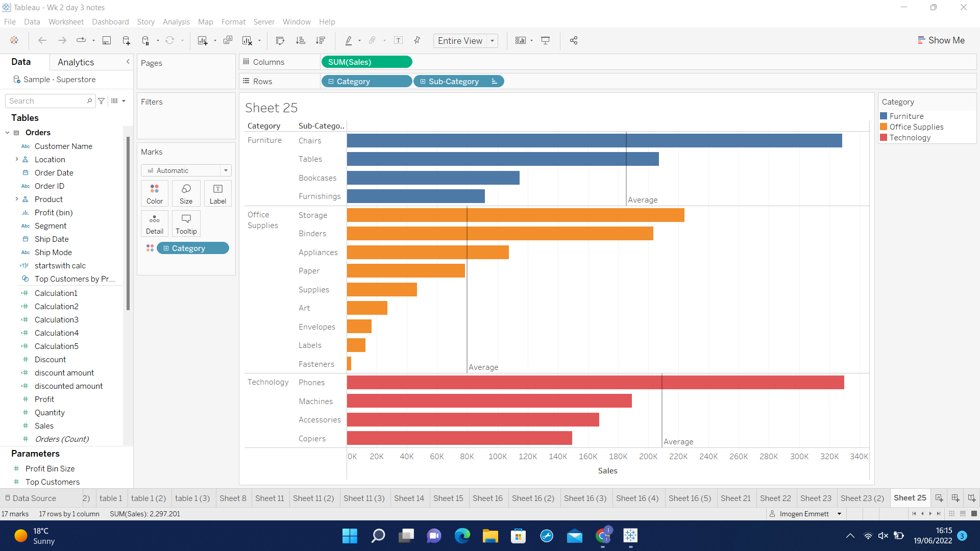Collapse the Orders table in the Data pane
The image size is (980, 551).
coord(7,133)
